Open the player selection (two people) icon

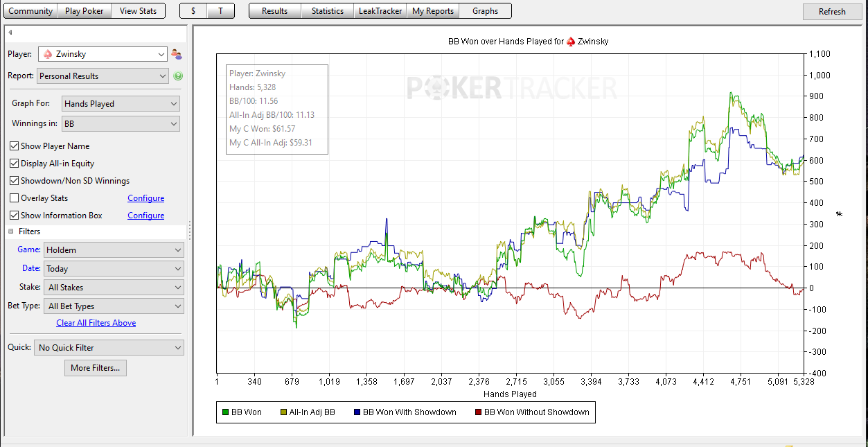click(x=177, y=54)
